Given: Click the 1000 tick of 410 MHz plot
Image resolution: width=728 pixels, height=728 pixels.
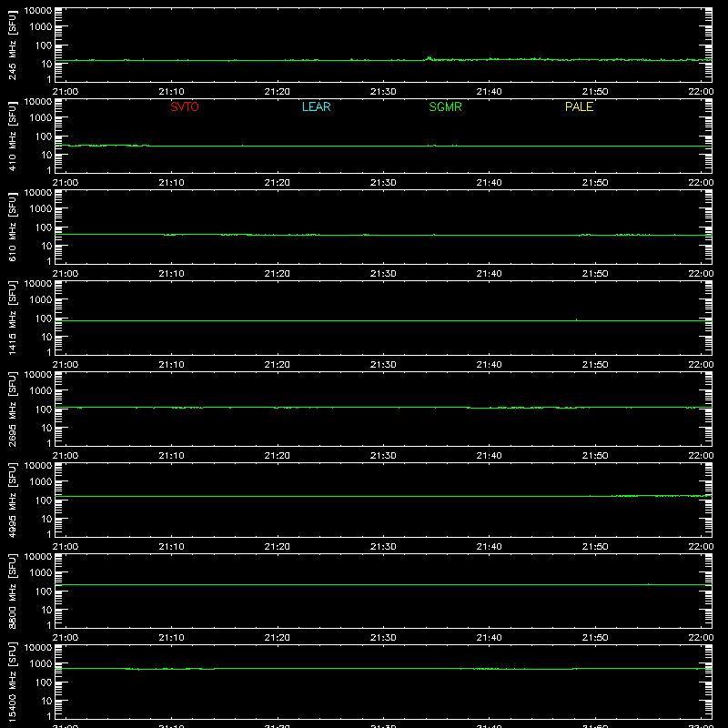Looking at the screenshot, I should pyautogui.click(x=41, y=118).
